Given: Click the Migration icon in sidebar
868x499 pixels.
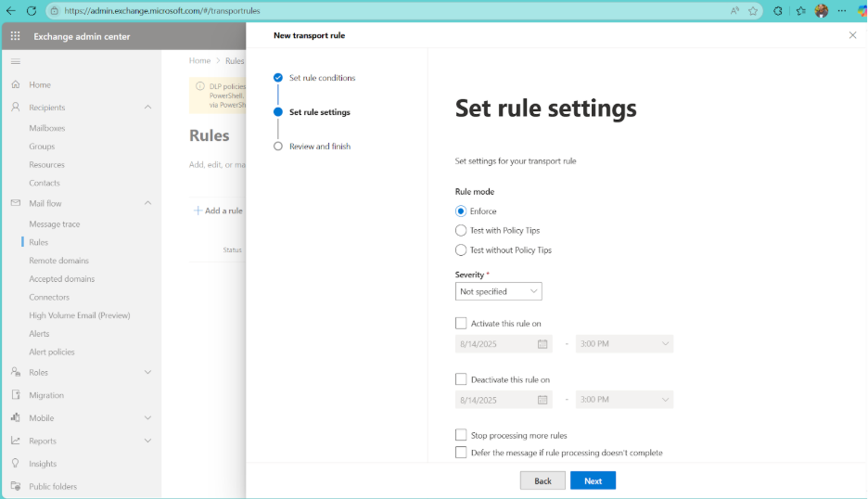Looking at the screenshot, I should [16, 395].
